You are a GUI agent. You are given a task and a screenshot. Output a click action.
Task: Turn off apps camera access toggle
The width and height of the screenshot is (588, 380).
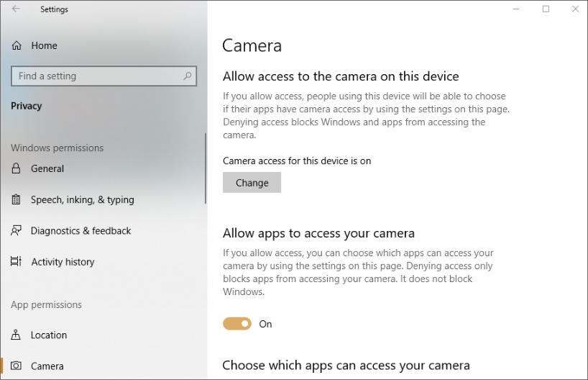(237, 324)
